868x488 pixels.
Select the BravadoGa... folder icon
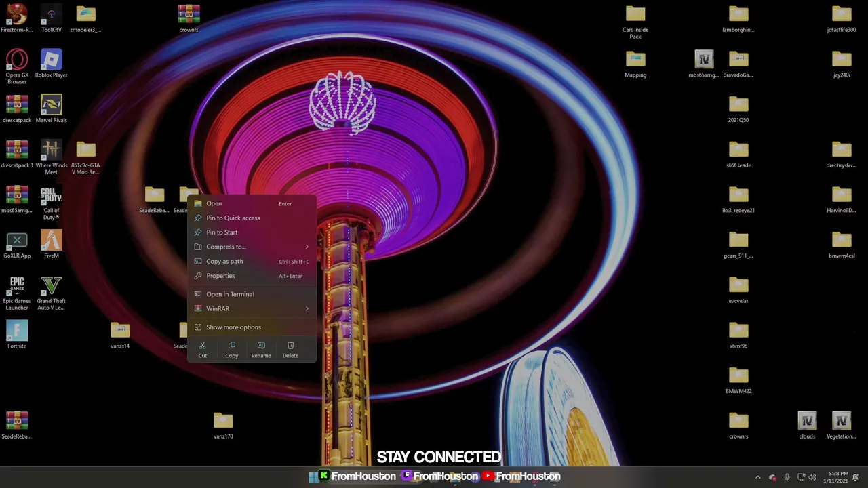tap(738, 64)
